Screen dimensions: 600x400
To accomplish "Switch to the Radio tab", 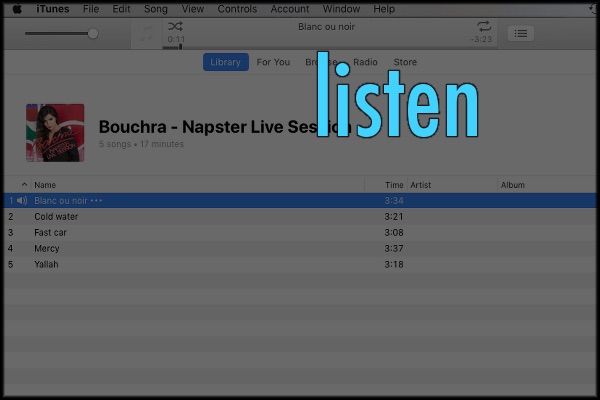I will point(365,62).
